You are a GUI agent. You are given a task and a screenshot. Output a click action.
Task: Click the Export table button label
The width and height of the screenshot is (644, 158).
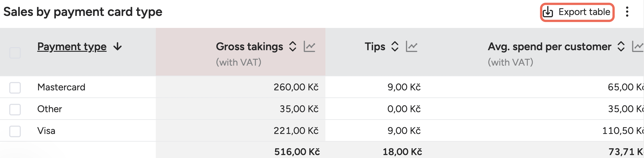(584, 12)
